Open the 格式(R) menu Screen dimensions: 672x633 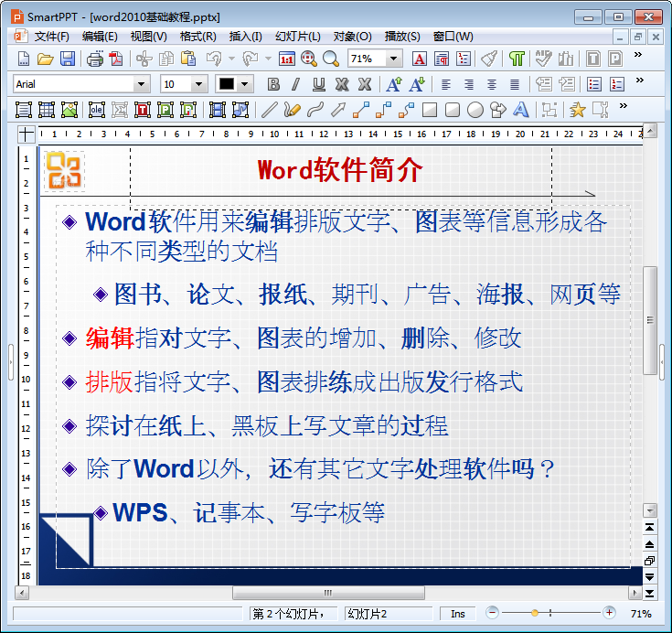pyautogui.click(x=197, y=37)
